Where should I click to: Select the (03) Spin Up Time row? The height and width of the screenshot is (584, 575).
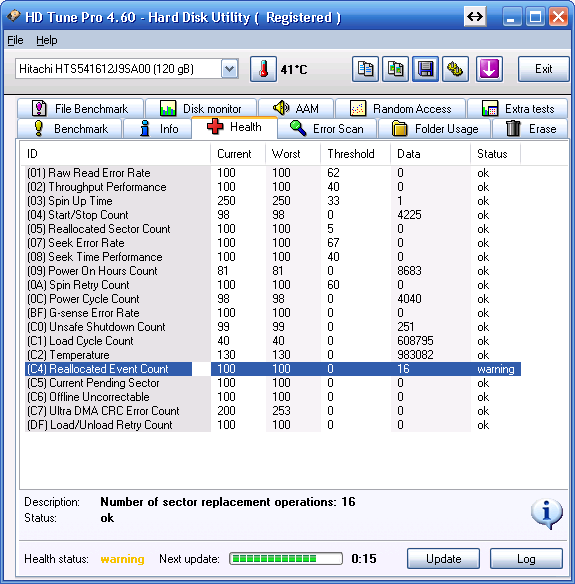point(273,201)
